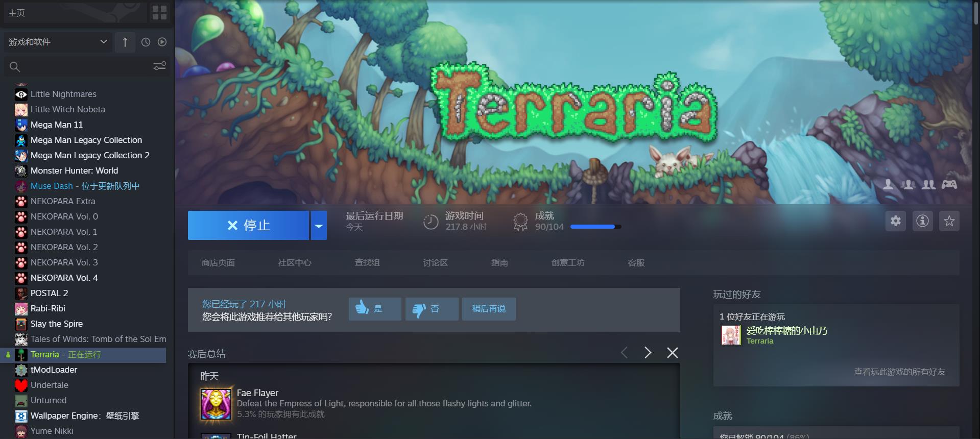Viewport: 980px width, 439px height.
Task: Go to next post-game summary arrow
Action: [648, 353]
